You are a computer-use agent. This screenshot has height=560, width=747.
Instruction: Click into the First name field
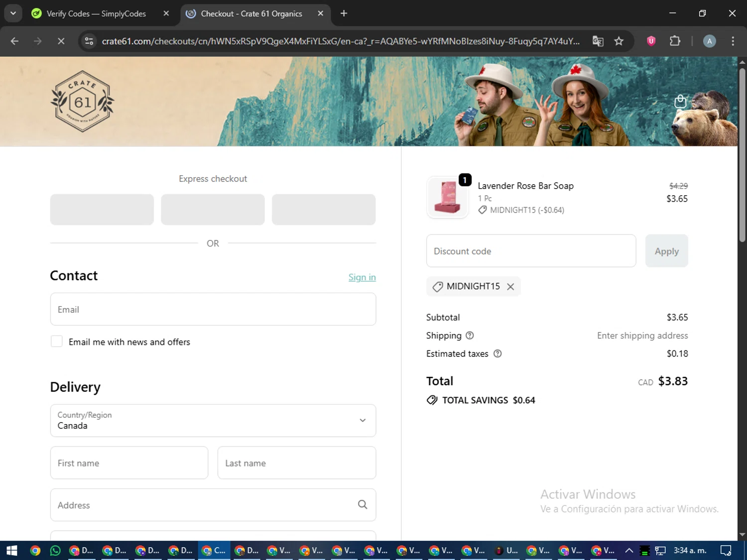coord(129,463)
